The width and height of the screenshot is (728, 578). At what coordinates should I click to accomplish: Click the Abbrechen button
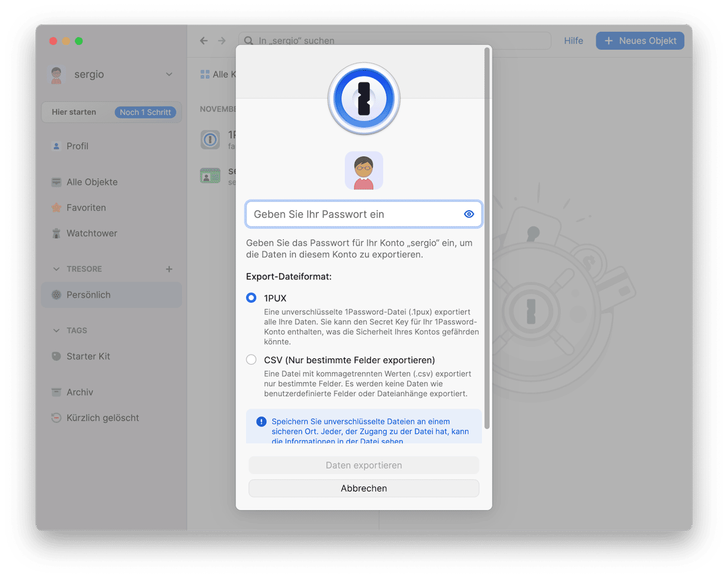pos(363,488)
